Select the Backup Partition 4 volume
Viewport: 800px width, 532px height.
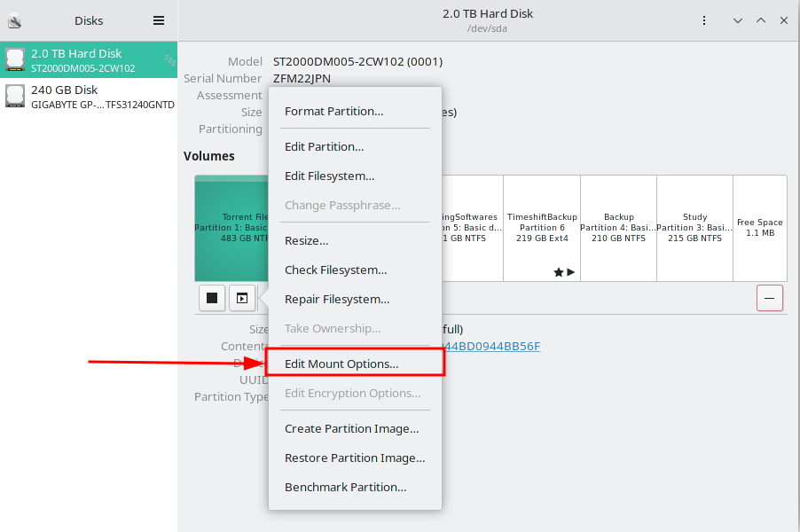[618, 228]
